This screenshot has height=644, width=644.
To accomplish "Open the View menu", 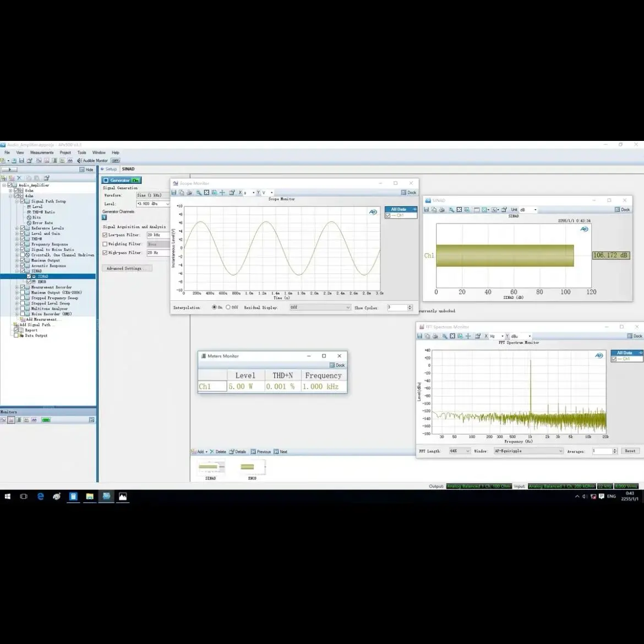I will tap(20, 152).
